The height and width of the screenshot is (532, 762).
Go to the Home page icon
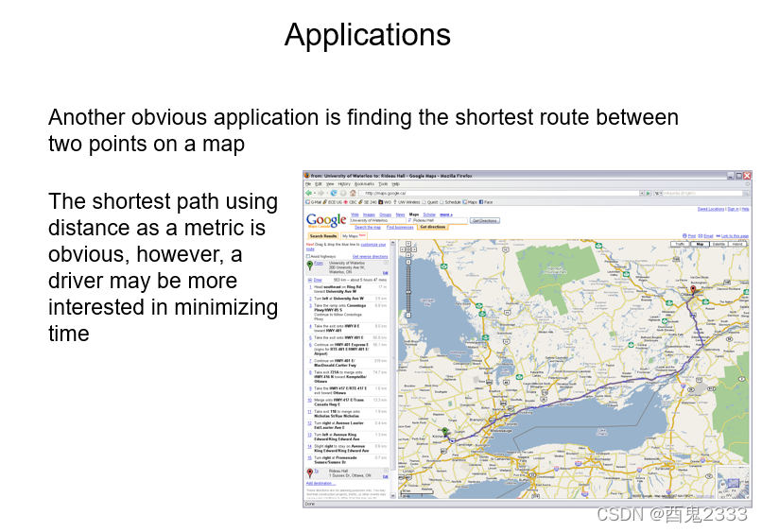(353, 193)
